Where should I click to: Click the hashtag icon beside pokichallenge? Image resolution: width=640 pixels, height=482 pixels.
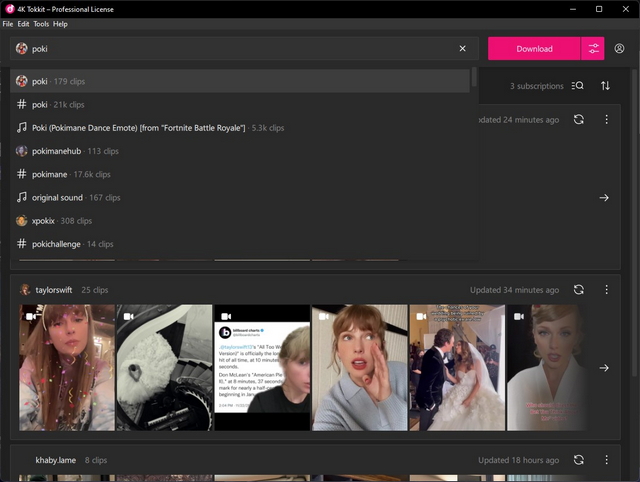pos(22,244)
